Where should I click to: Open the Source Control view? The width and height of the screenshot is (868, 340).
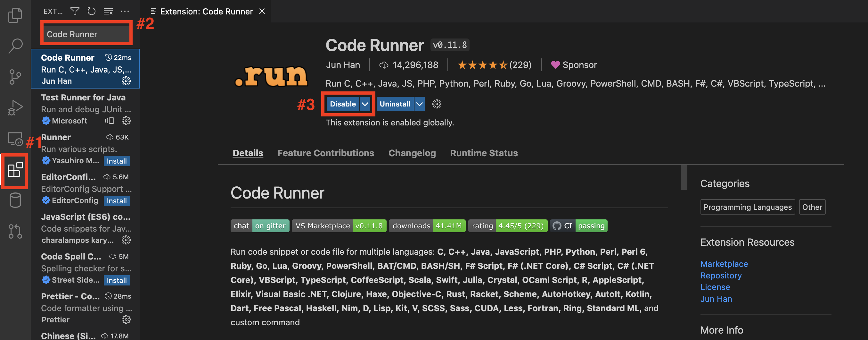tap(15, 77)
